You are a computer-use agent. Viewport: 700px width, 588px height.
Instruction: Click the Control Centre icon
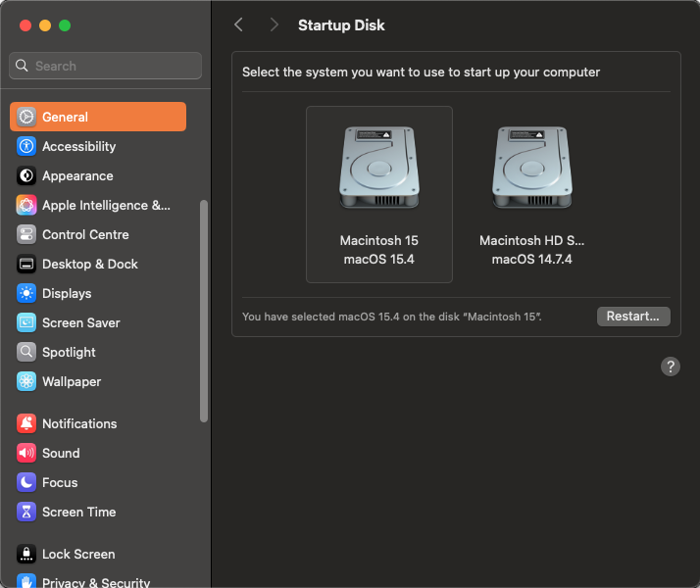click(26, 234)
